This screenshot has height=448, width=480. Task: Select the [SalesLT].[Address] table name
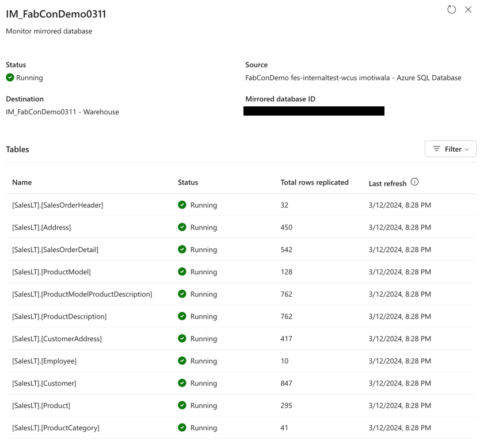pos(41,228)
